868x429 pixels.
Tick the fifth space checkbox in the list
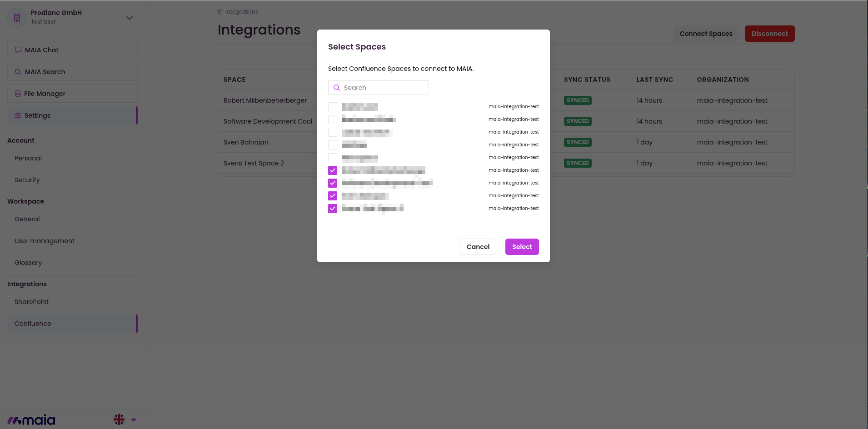[x=333, y=158]
